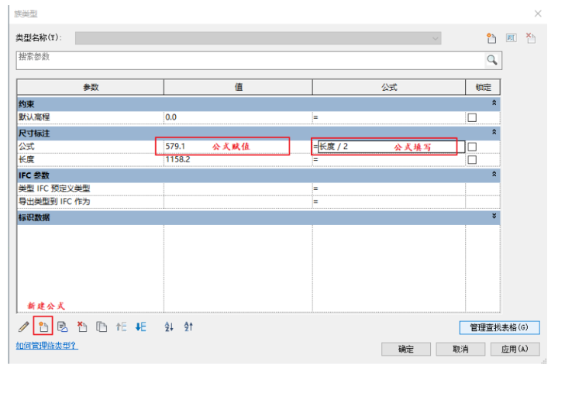Image resolution: width=565 pixels, height=396 pixels.
Task: Select the 长度 parameter name
Action: [27, 160]
